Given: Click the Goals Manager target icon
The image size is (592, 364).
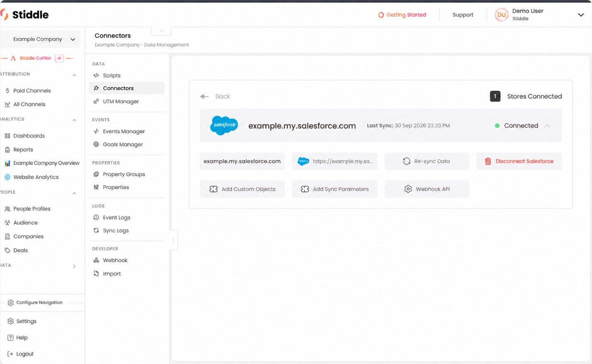Looking at the screenshot, I should (96, 144).
